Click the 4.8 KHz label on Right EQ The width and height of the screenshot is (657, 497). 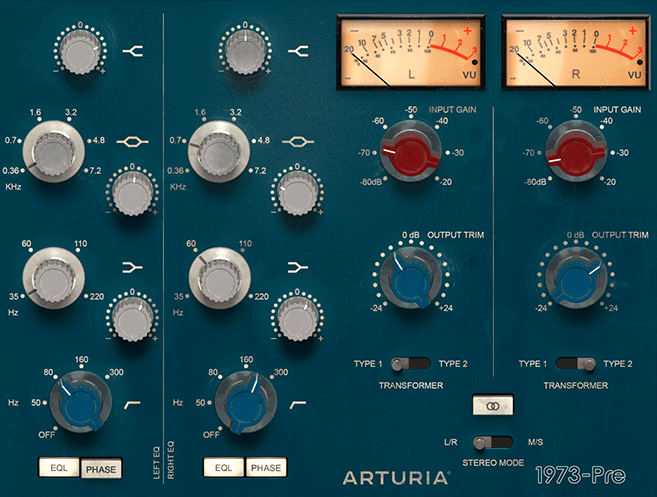pos(263,140)
